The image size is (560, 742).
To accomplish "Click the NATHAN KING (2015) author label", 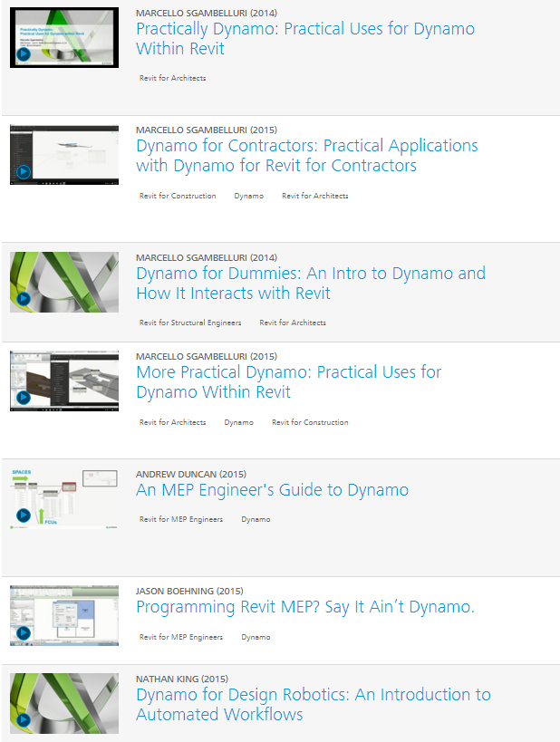I will tap(182, 679).
